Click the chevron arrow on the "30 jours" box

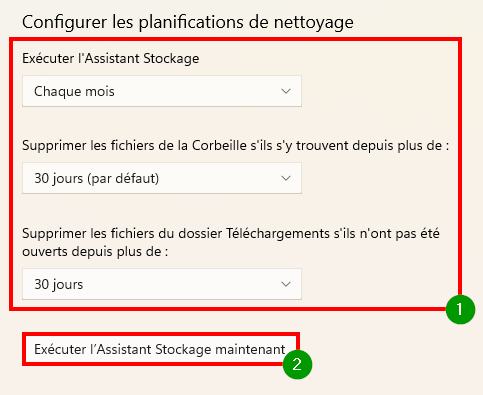pos(286,284)
